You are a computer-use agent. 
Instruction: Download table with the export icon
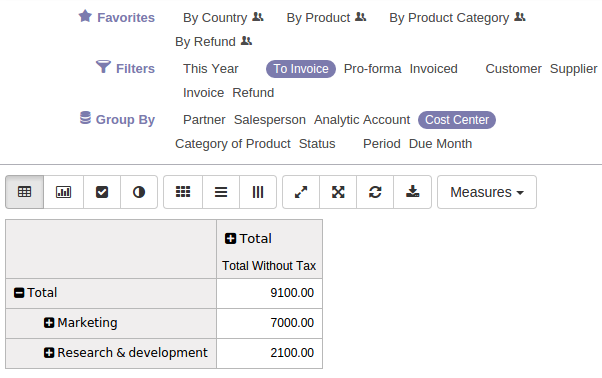click(413, 192)
